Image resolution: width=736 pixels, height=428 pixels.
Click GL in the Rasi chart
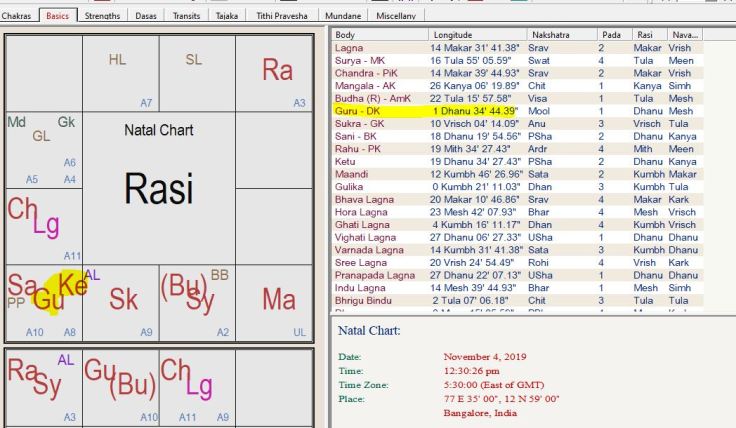point(41,137)
